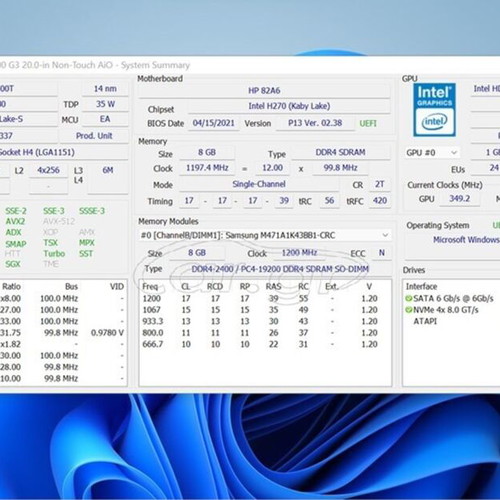Click the green UEFI label next to BIOS version
500x500 pixels.
coord(368,123)
